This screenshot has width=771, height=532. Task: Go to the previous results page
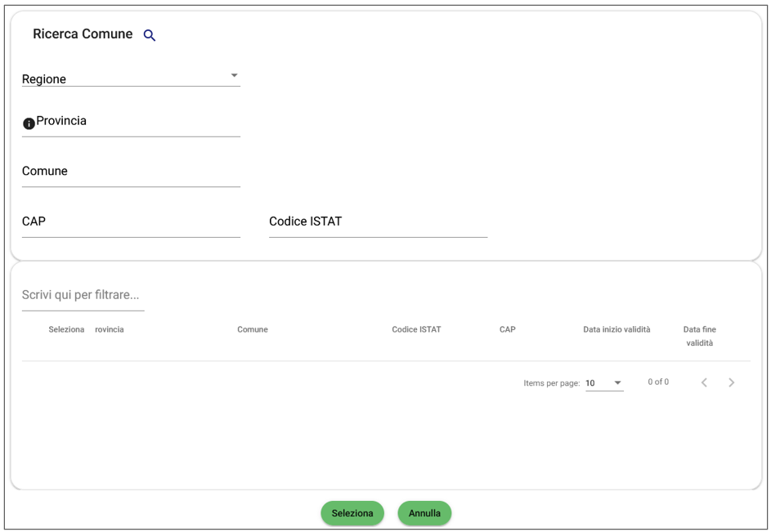pos(704,382)
